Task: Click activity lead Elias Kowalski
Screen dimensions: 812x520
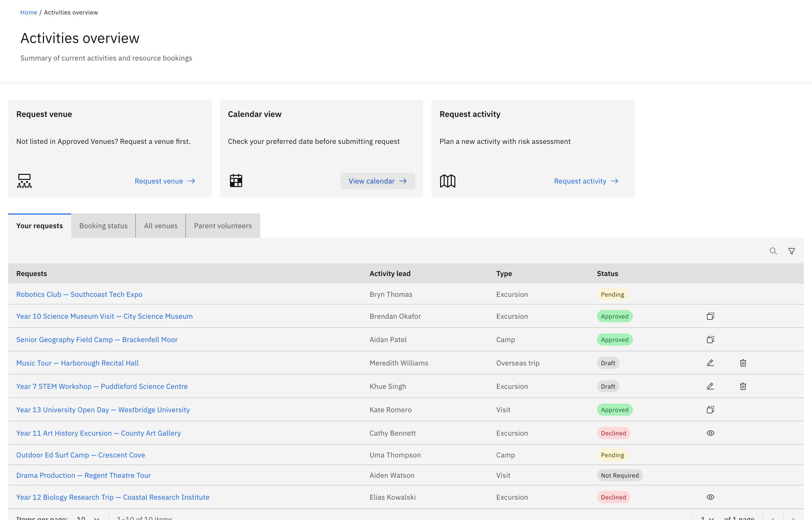Action: 392,497
